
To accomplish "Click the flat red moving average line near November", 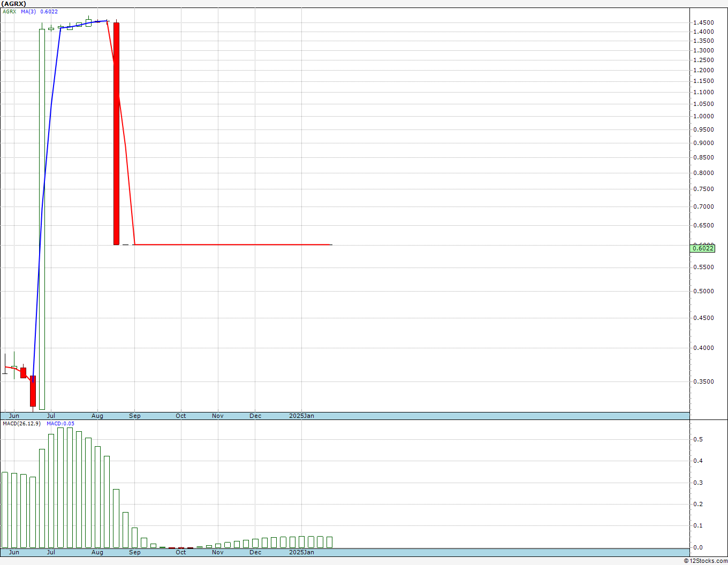I will pos(218,245).
